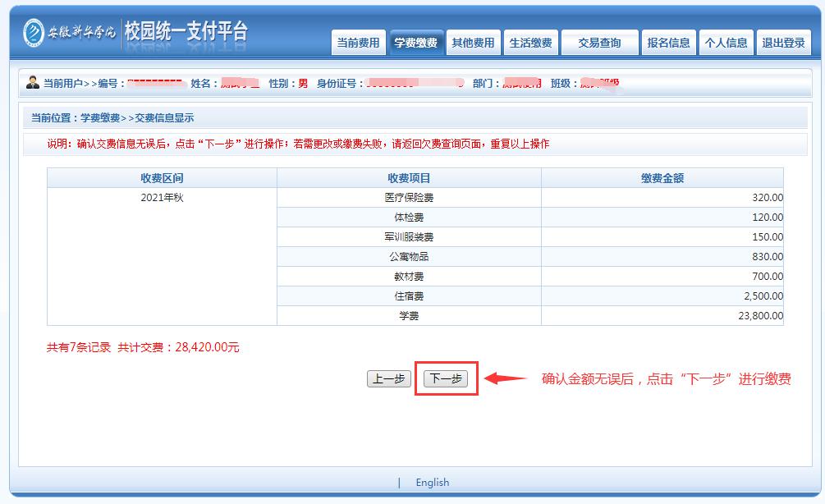This screenshot has height=504, width=825.
Task: Click the Anhui Xinhua University logo
Action: click(x=70, y=32)
